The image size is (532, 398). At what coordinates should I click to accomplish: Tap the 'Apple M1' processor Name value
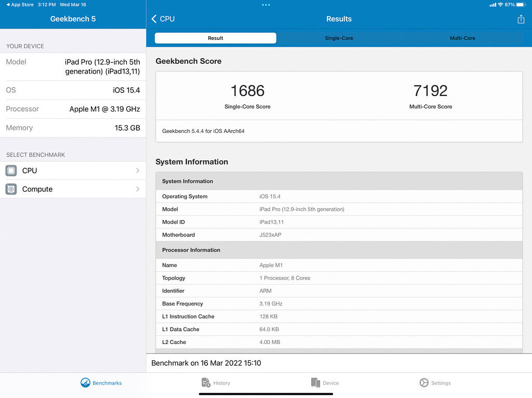pos(271,265)
